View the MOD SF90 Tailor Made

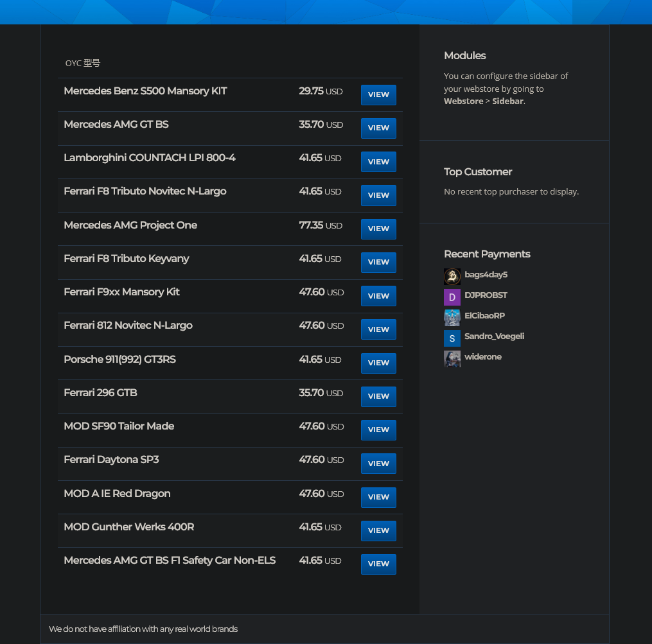tap(378, 430)
